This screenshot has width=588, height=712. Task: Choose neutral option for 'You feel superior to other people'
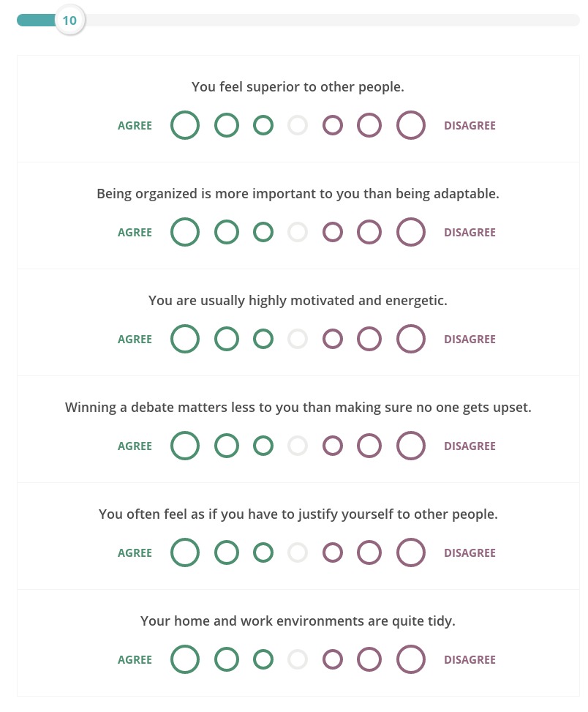click(x=298, y=125)
